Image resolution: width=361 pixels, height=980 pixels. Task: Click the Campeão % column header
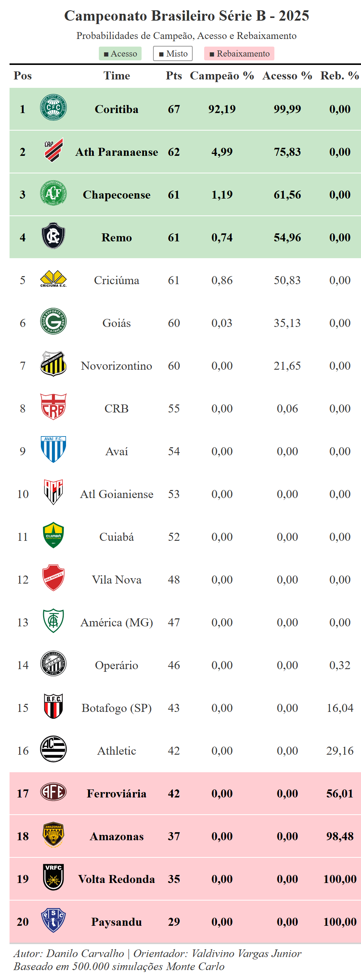click(x=222, y=76)
